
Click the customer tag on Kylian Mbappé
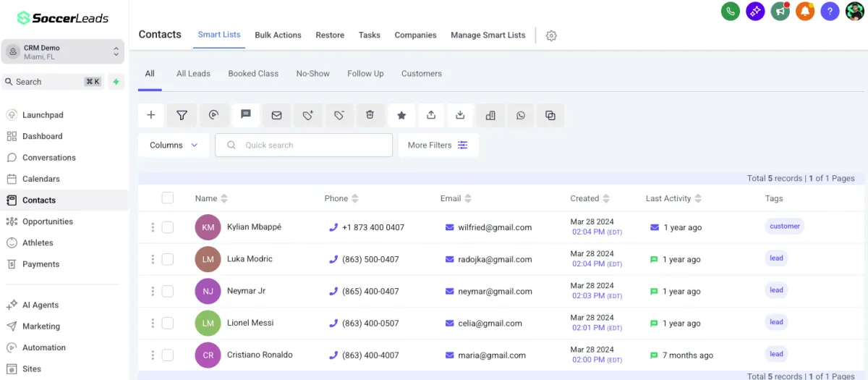click(x=785, y=227)
